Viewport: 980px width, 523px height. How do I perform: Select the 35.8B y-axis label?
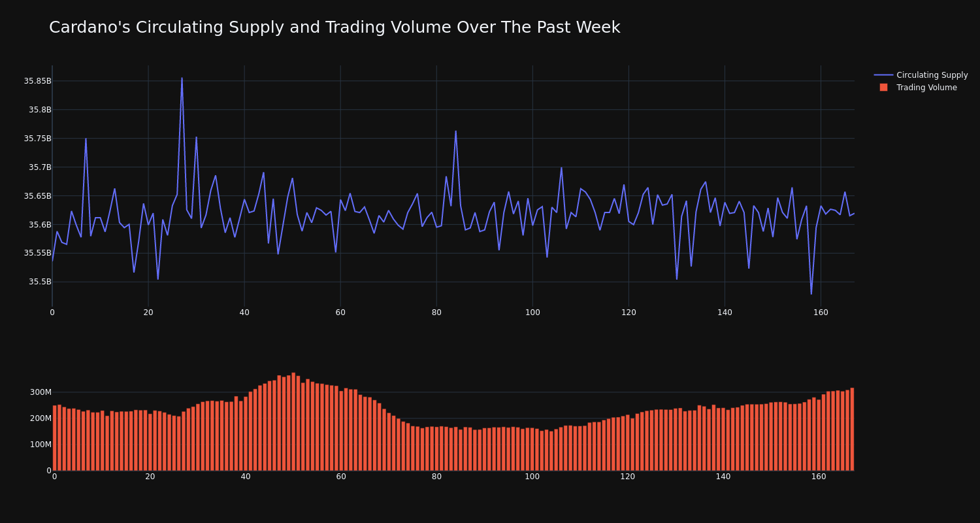40,110
